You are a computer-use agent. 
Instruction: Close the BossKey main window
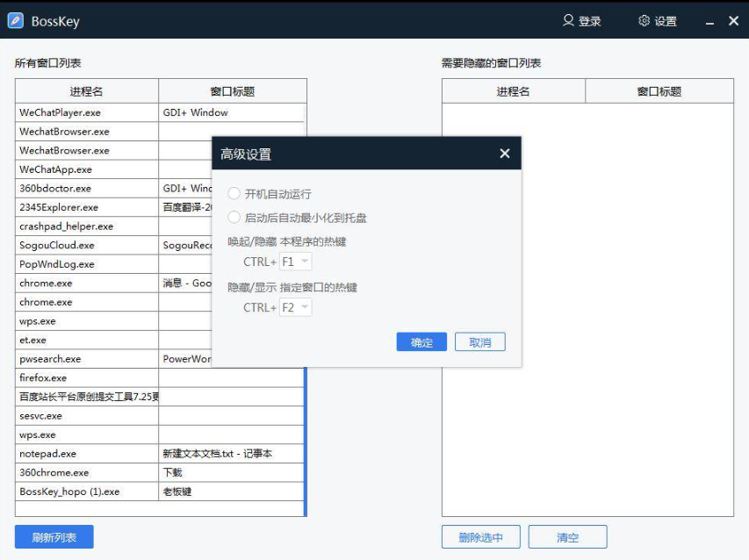(733, 20)
